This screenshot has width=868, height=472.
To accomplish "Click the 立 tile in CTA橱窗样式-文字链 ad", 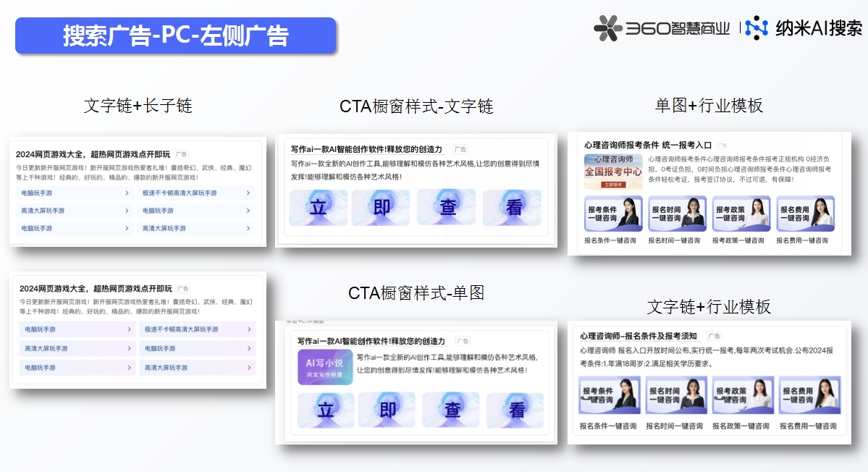I will click(x=318, y=208).
